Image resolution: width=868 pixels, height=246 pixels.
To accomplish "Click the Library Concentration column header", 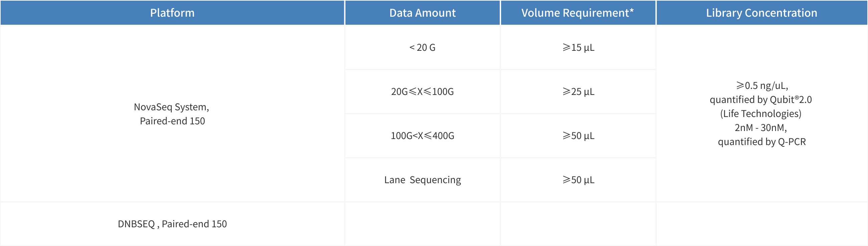I will pos(762,13).
